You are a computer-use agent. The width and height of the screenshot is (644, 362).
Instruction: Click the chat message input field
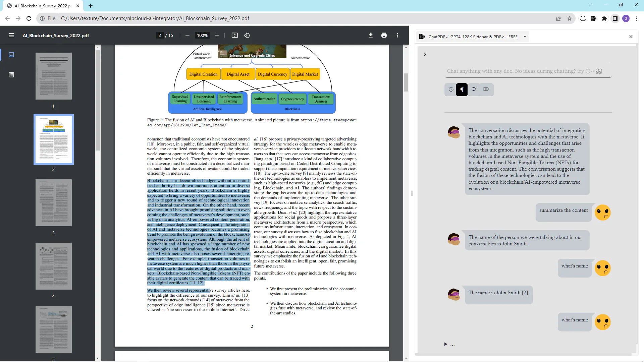(x=528, y=71)
